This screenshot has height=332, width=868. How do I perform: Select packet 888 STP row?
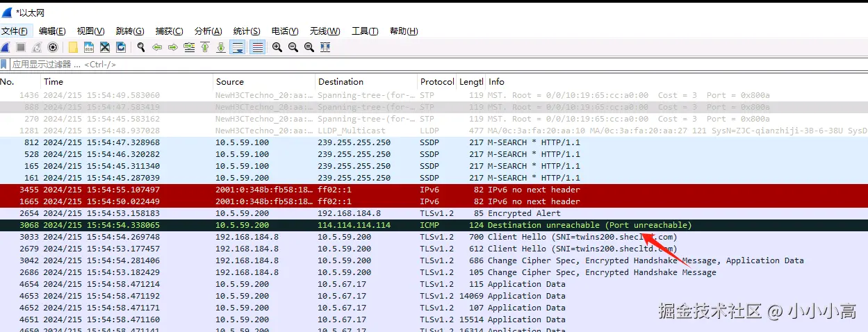coord(434,107)
